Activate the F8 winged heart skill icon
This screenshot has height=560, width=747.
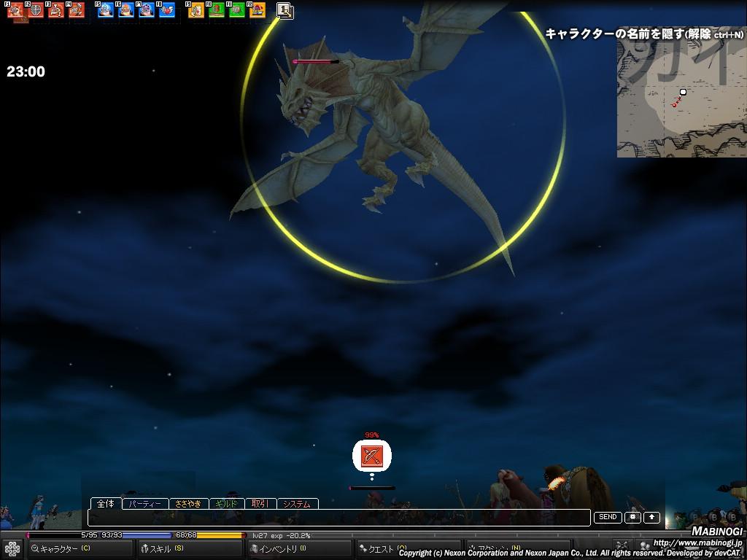(x=167, y=10)
